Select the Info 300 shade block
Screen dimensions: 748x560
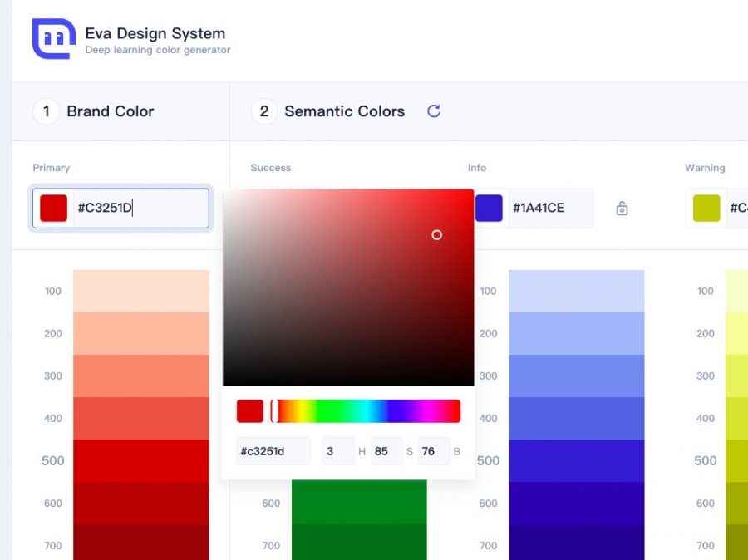tap(577, 376)
